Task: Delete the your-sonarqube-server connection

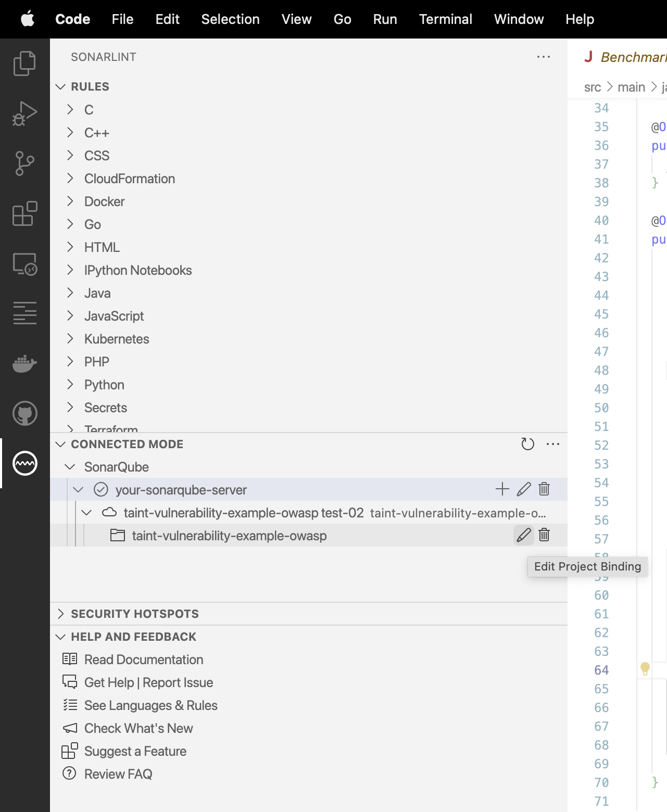Action: [x=544, y=489]
